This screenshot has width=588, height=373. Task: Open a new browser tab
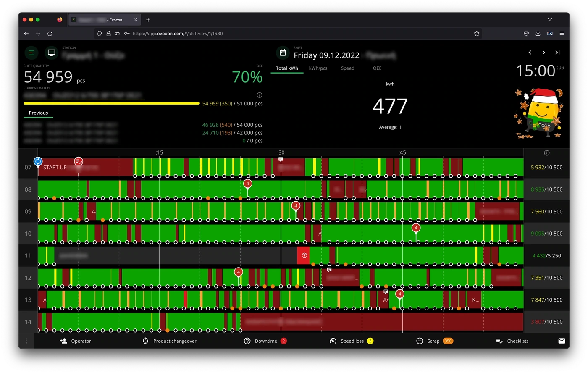pos(148,20)
